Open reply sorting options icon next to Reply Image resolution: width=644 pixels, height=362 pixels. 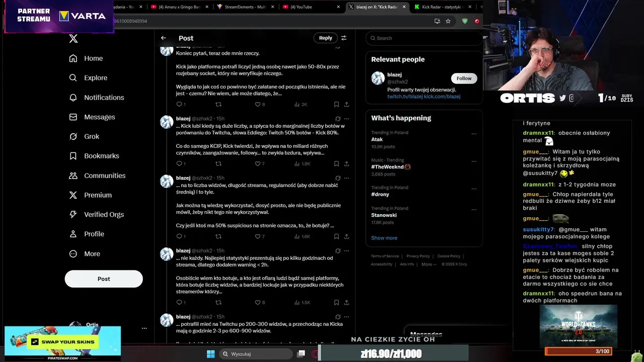[x=344, y=38]
